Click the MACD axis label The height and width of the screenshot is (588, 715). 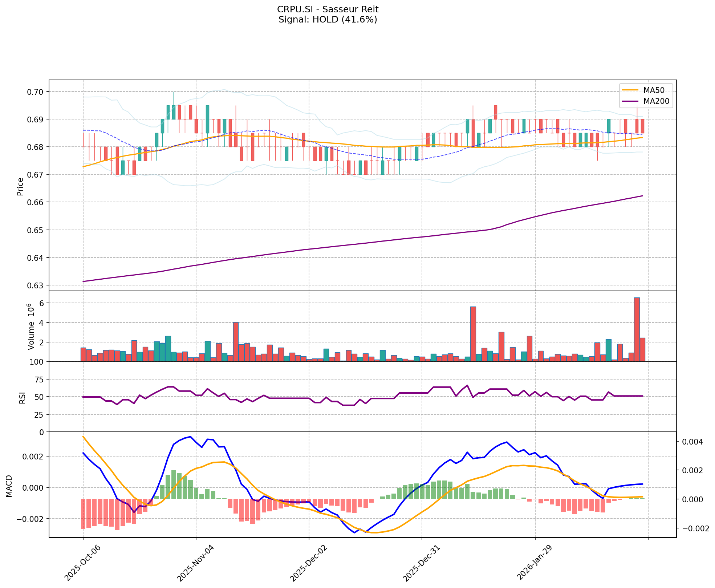point(9,486)
